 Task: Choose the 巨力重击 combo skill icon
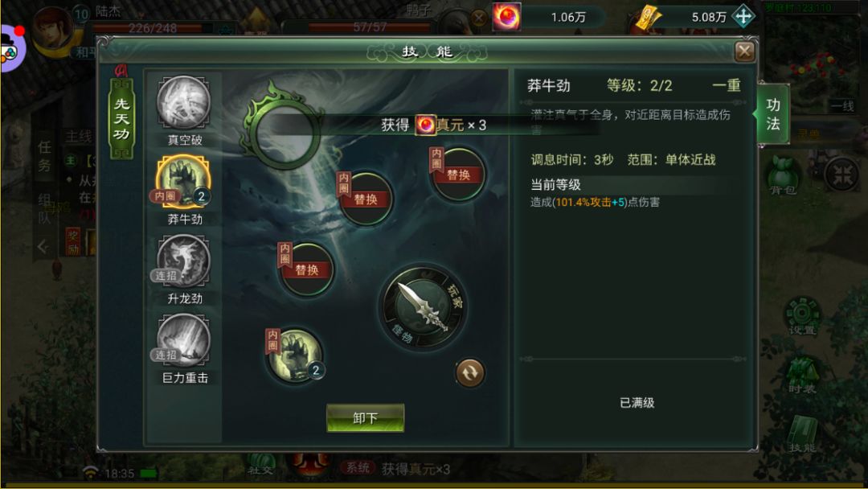click(x=184, y=340)
